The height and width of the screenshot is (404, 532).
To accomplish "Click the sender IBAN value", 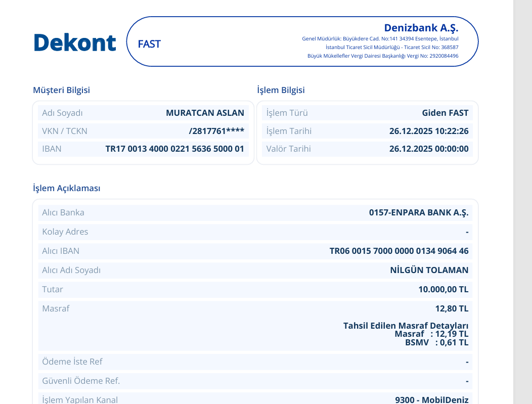I will 175,149.
